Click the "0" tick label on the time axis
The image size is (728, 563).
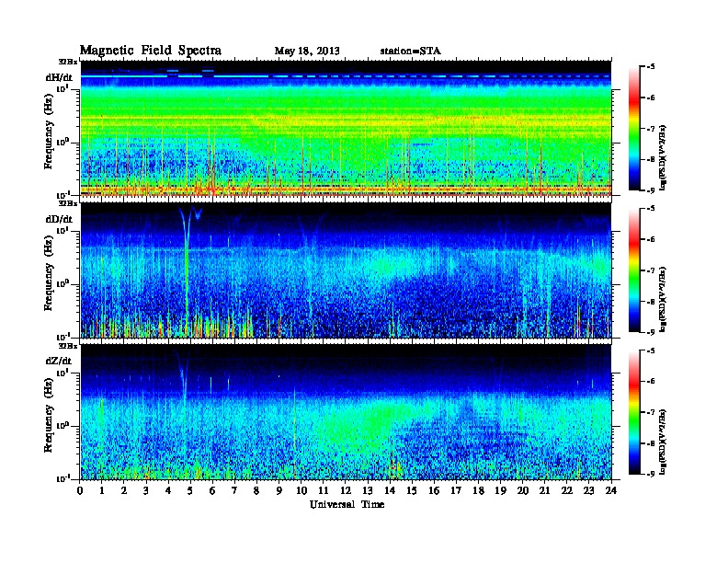point(80,490)
